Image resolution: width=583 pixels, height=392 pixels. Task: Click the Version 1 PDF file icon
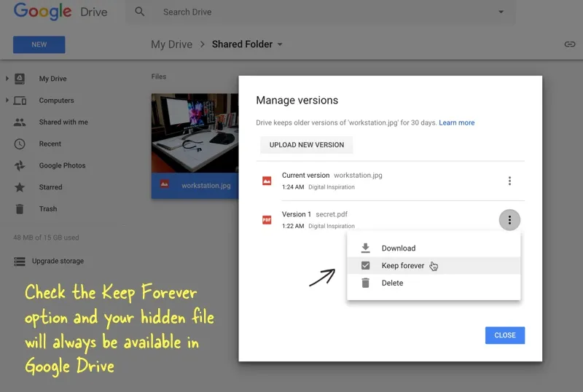[267, 220]
